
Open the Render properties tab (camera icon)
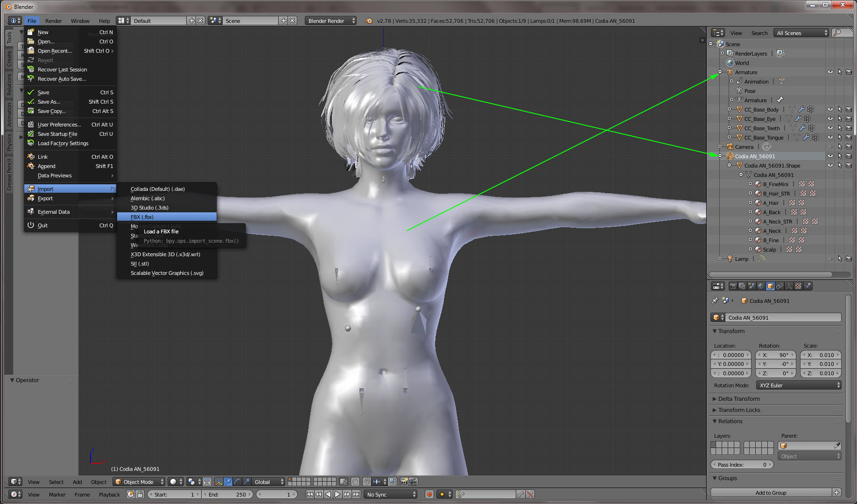(x=733, y=286)
